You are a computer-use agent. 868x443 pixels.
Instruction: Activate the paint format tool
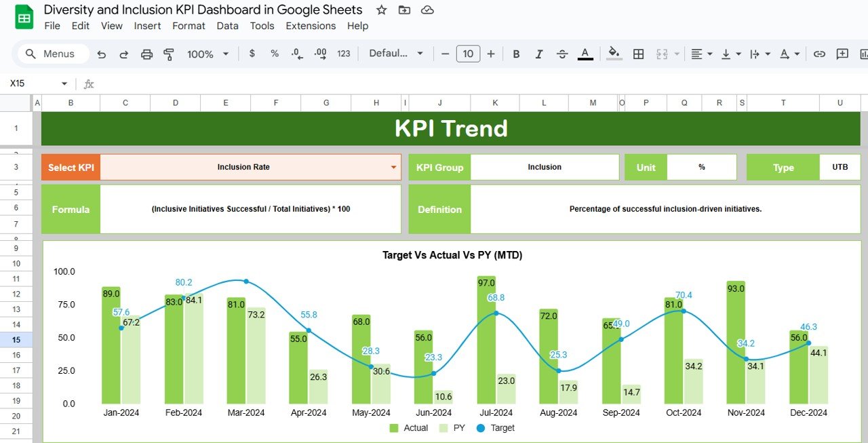pyautogui.click(x=169, y=54)
